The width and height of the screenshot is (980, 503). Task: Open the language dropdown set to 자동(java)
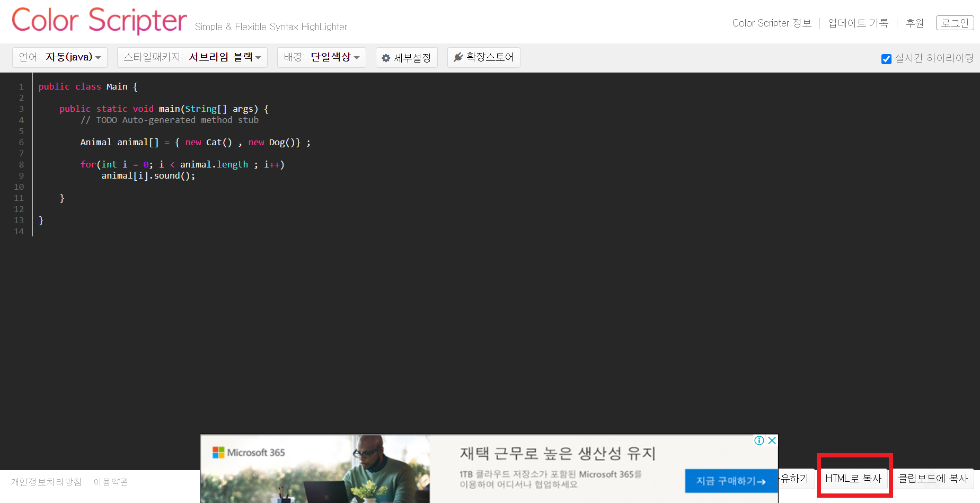tap(60, 57)
